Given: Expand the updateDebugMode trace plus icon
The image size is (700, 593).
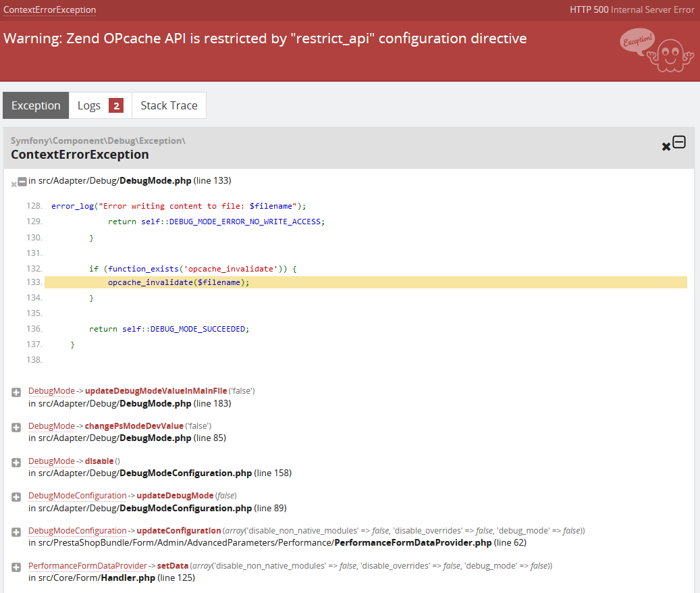Looking at the screenshot, I should pyautogui.click(x=16, y=497).
